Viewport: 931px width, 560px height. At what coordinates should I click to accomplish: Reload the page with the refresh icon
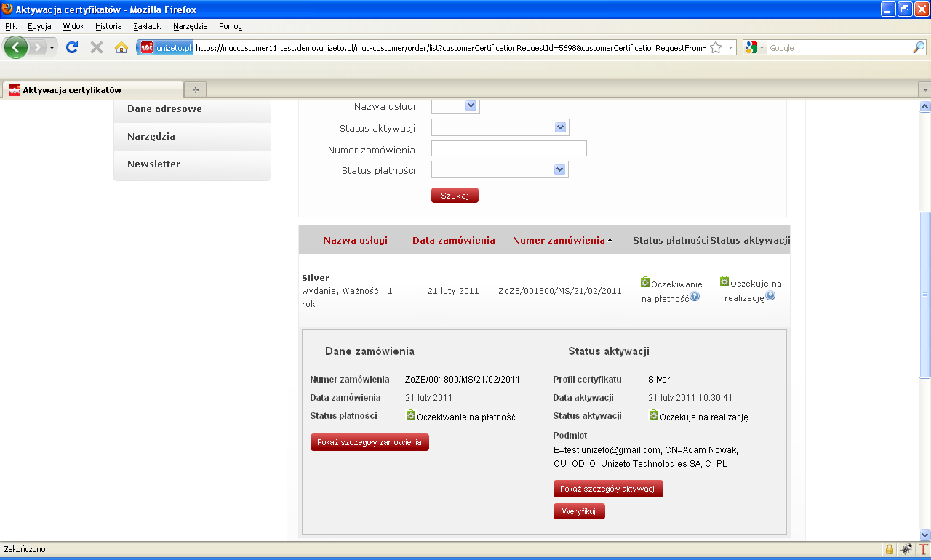(72, 47)
